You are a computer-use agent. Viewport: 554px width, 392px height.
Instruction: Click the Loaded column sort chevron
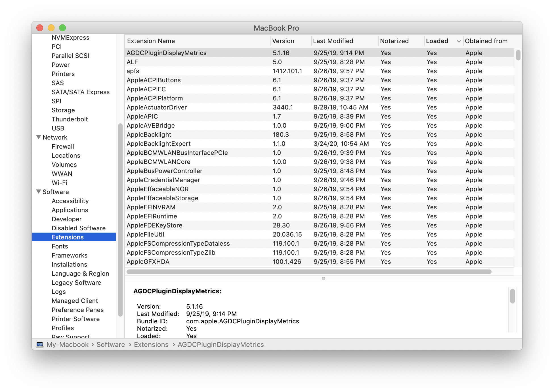tap(459, 41)
